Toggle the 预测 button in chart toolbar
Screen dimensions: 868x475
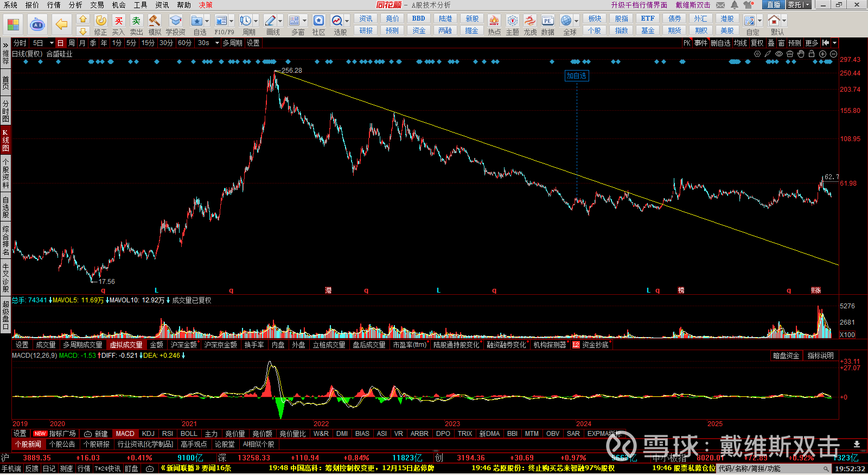pyautogui.click(x=795, y=43)
